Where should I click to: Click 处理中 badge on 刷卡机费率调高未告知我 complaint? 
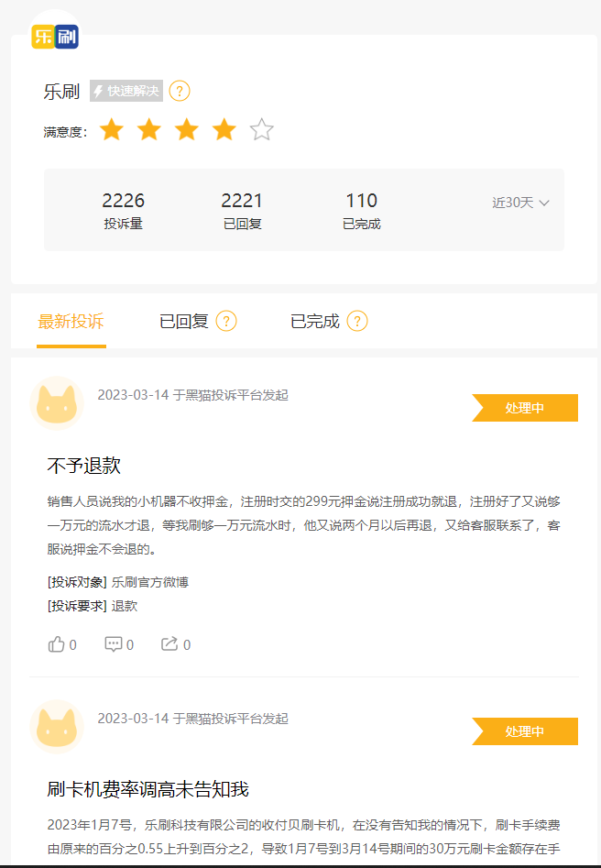coord(525,731)
